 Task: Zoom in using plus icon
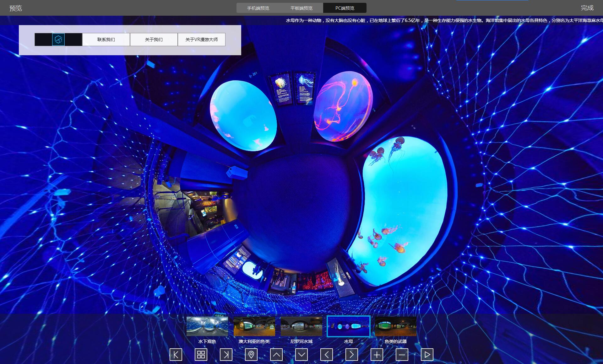[x=377, y=355]
